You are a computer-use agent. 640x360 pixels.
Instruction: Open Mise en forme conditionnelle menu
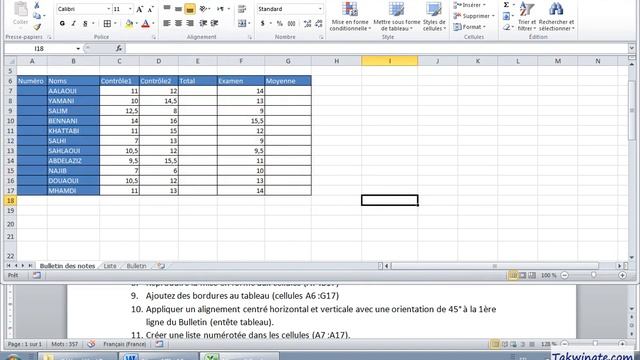coord(350,16)
